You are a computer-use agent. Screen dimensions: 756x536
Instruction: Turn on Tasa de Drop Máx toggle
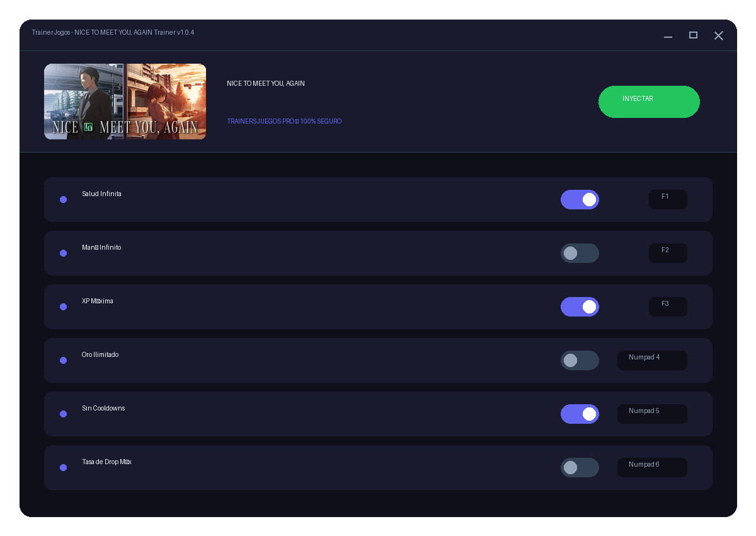(580, 467)
